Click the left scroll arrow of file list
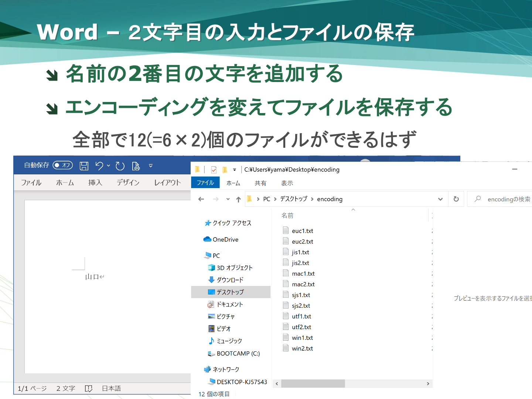This screenshot has width=532, height=399. 277,383
